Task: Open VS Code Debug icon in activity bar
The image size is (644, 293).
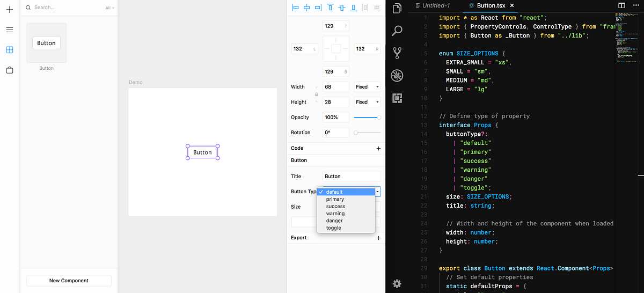Action: (397, 76)
